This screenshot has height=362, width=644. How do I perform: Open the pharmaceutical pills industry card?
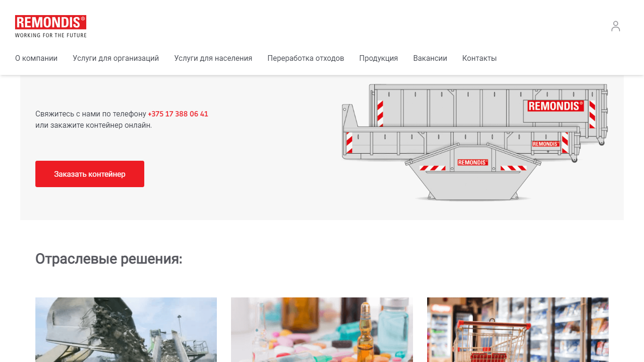(x=322, y=329)
